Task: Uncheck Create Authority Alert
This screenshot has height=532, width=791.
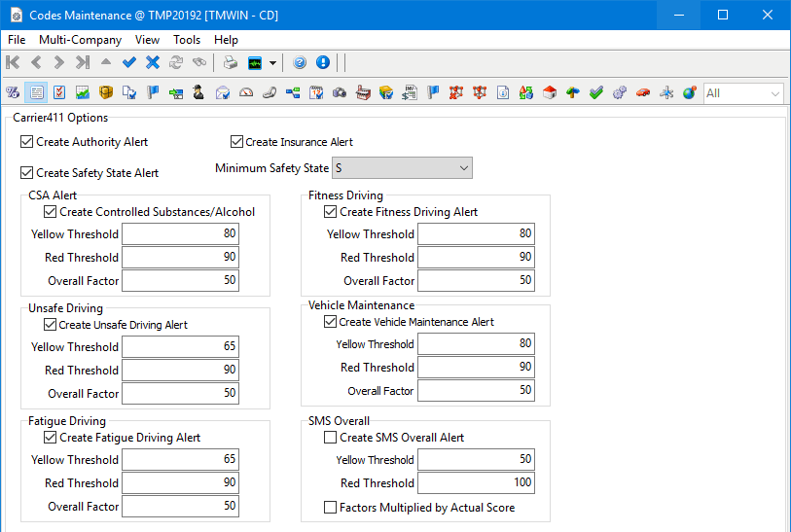Action: 26,142
